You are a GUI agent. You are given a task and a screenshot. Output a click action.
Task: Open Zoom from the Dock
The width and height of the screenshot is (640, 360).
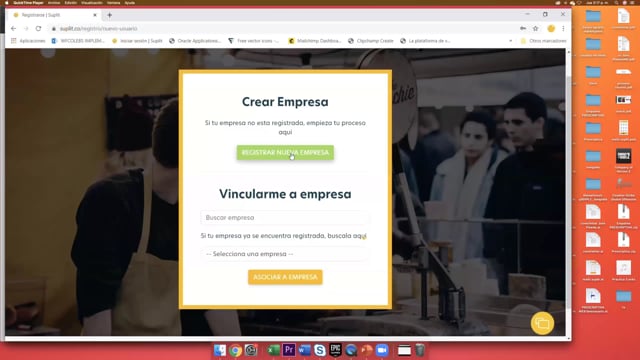382,350
